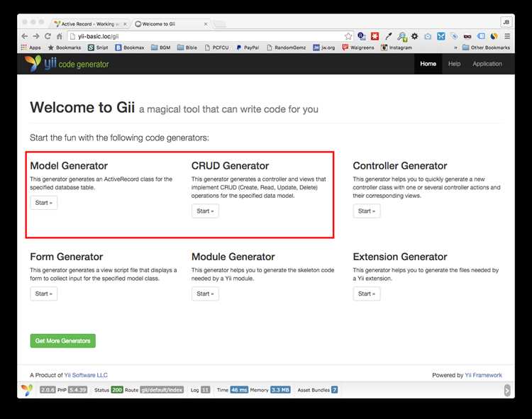Click Time 46 ms debug entry

point(233,390)
